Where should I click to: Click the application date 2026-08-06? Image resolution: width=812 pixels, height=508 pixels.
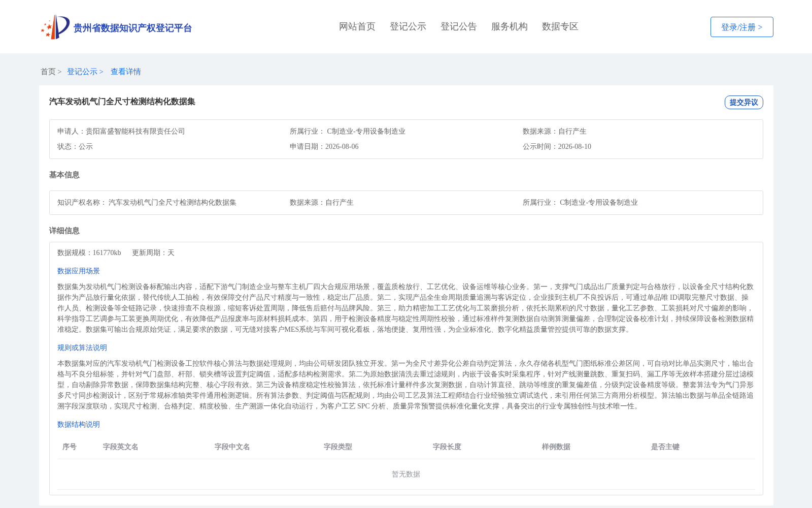342,146
